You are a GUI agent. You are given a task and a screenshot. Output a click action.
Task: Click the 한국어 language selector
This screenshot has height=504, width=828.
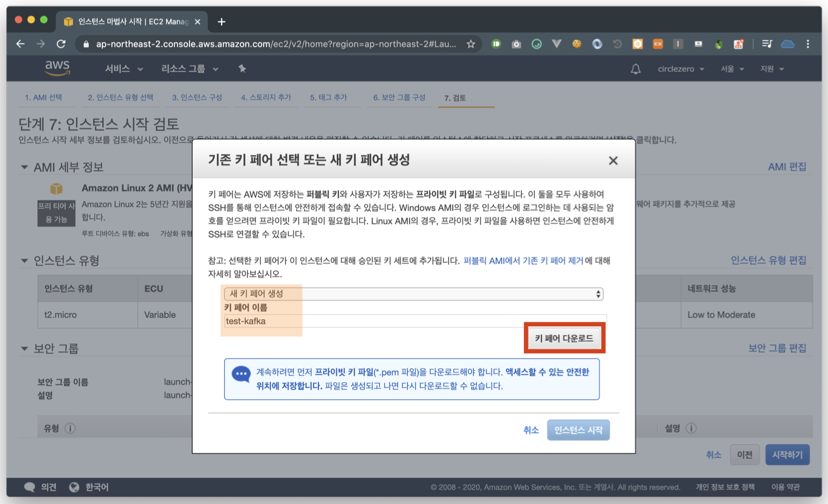point(97,487)
